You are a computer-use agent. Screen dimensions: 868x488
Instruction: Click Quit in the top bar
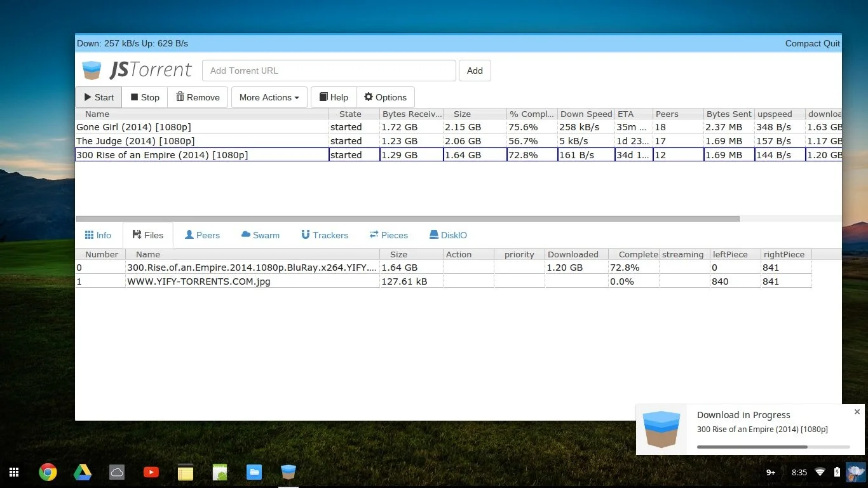point(831,43)
